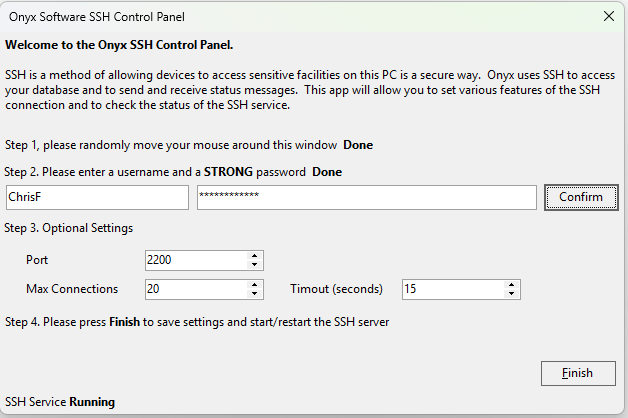Click the Port label text
628x418 pixels.
[37, 260]
